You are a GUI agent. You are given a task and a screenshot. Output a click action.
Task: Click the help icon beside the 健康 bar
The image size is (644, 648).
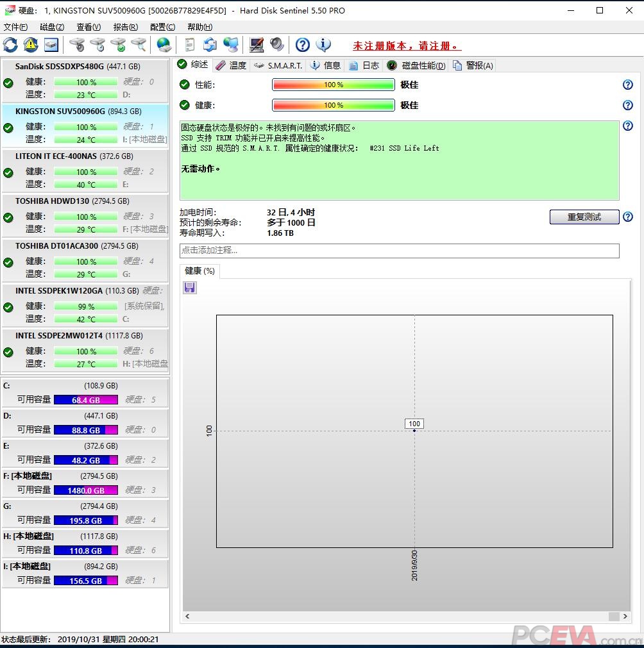click(x=628, y=105)
